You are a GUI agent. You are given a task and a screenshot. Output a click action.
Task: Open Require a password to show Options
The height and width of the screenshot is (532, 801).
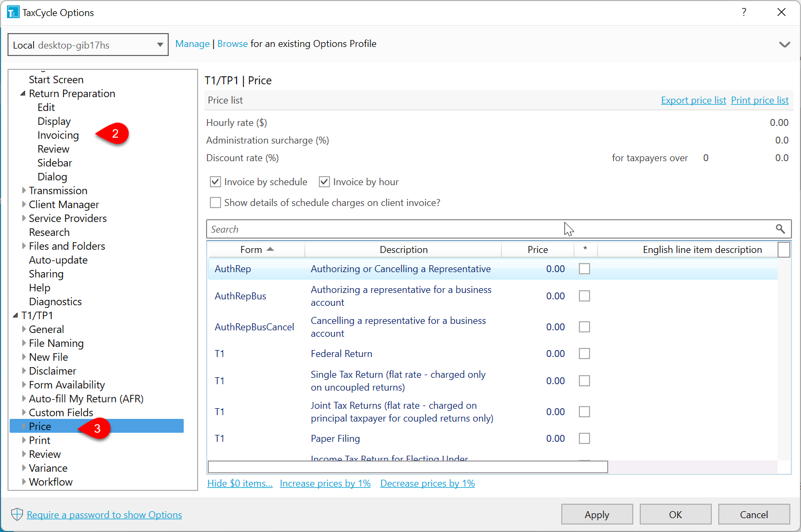point(104,515)
